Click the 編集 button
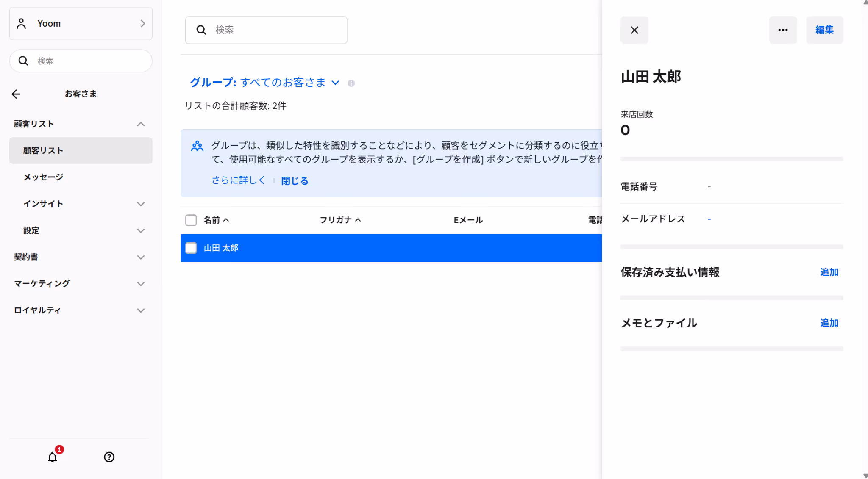This screenshot has width=868, height=479. pos(824,30)
